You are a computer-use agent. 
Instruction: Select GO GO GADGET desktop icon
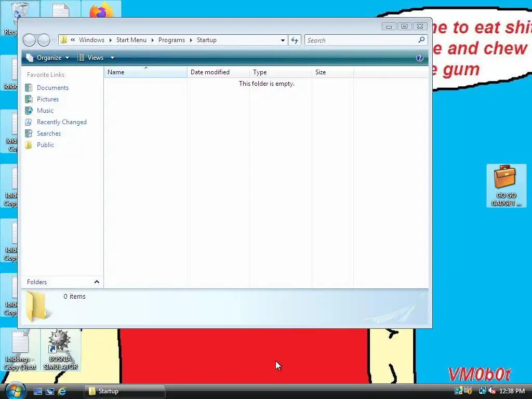tap(506, 185)
